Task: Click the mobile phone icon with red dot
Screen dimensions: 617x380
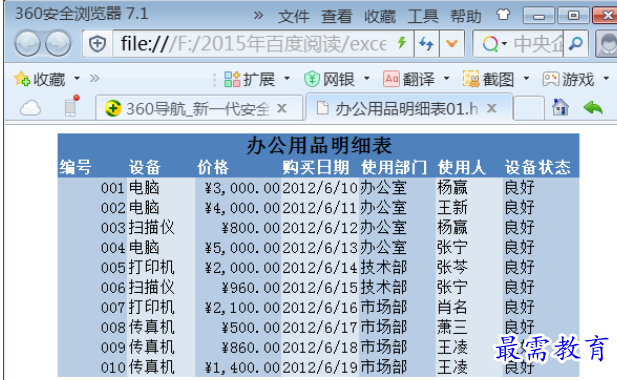Action: click(x=71, y=106)
